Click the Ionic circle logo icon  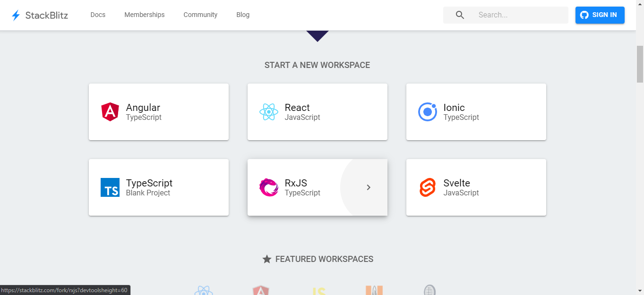pos(427,112)
